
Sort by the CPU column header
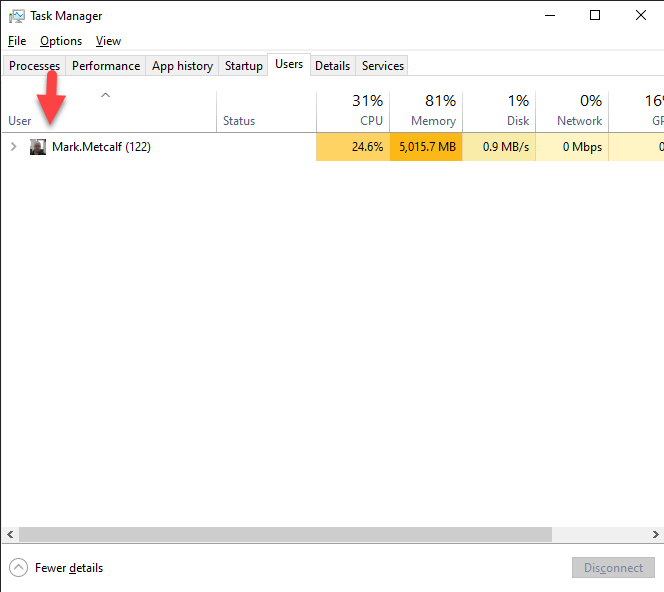pyautogui.click(x=353, y=111)
